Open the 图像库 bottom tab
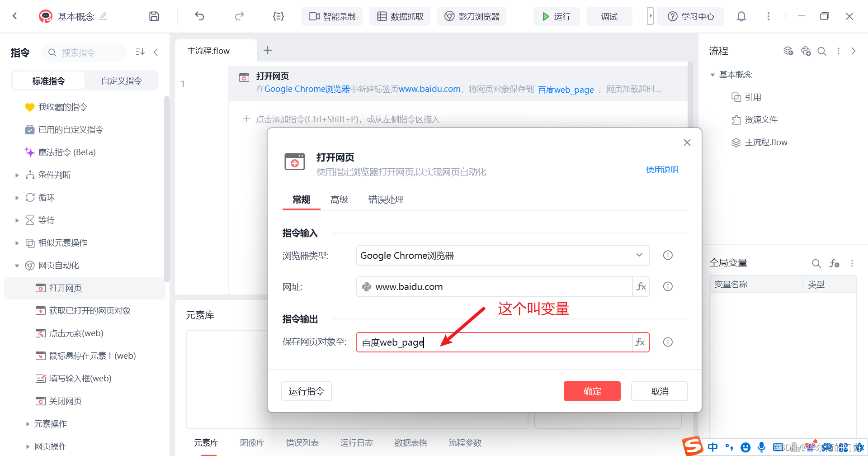The image size is (868, 456). point(252,442)
